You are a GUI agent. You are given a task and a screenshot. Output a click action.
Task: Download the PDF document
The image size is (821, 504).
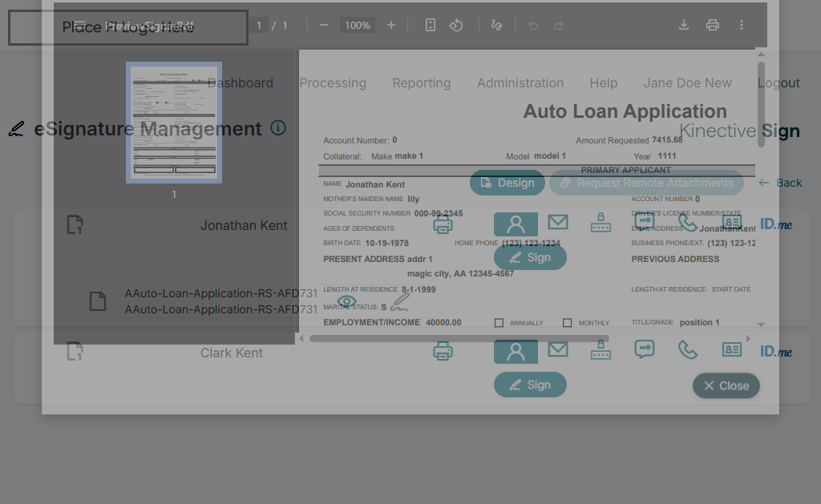[684, 25]
